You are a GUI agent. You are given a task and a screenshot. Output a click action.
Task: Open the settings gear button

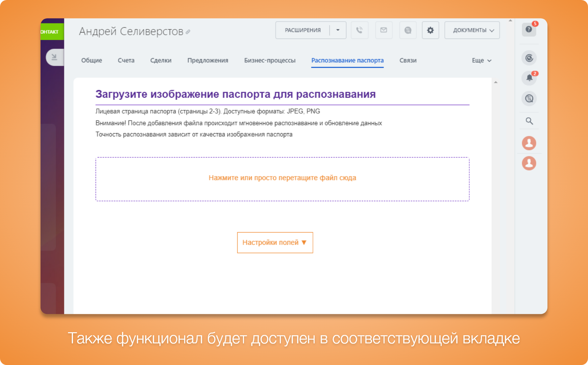430,30
